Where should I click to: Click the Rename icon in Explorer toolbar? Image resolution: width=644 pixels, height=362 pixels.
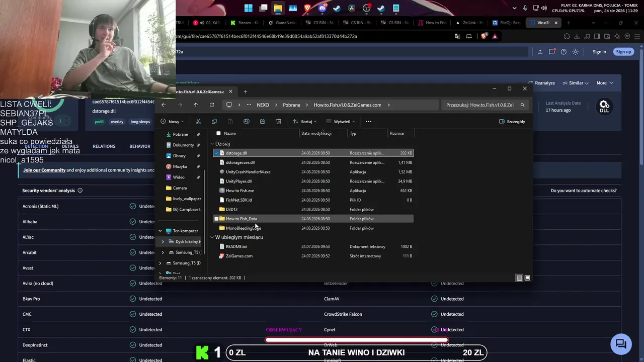pos(247,121)
